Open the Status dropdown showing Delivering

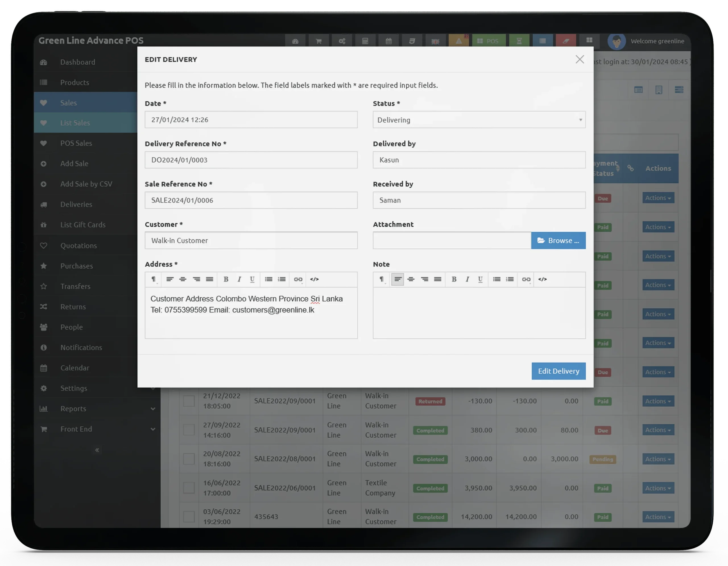click(479, 120)
